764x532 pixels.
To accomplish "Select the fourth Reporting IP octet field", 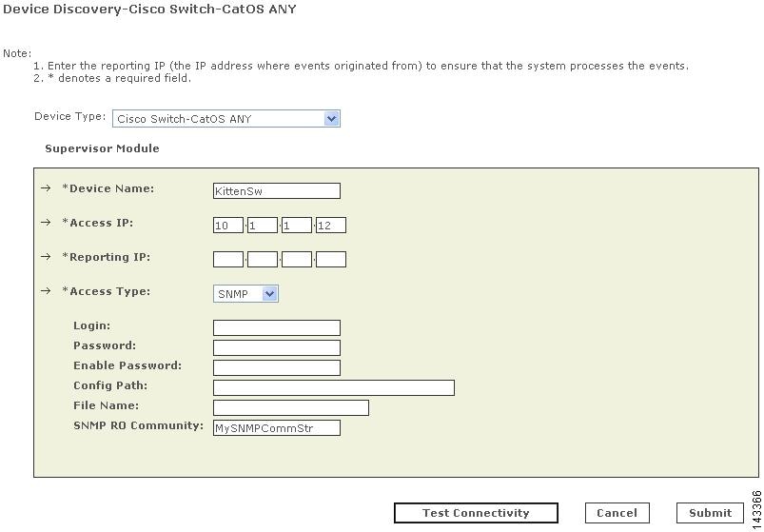I will [x=331, y=259].
